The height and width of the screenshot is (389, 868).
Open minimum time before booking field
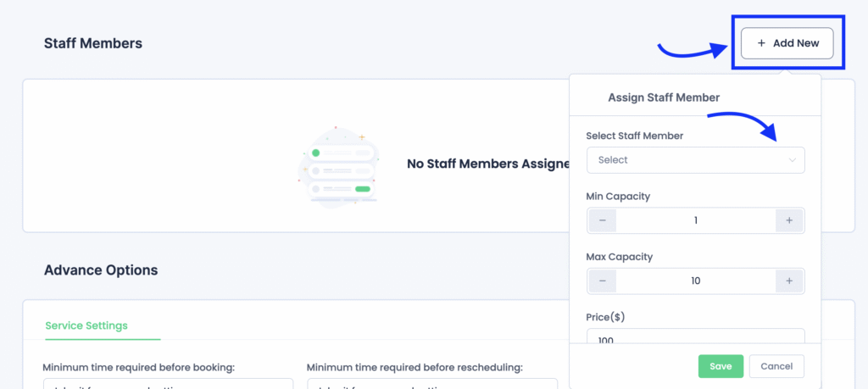click(168, 385)
